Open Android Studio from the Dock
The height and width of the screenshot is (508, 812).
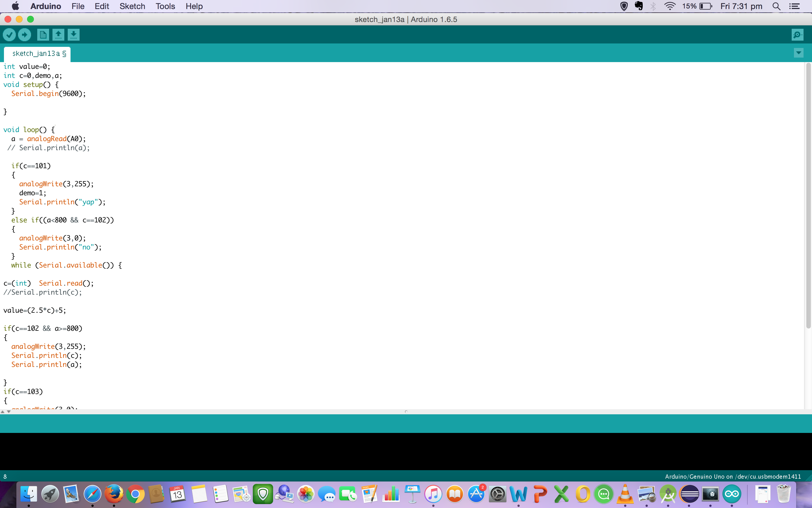tap(668, 494)
